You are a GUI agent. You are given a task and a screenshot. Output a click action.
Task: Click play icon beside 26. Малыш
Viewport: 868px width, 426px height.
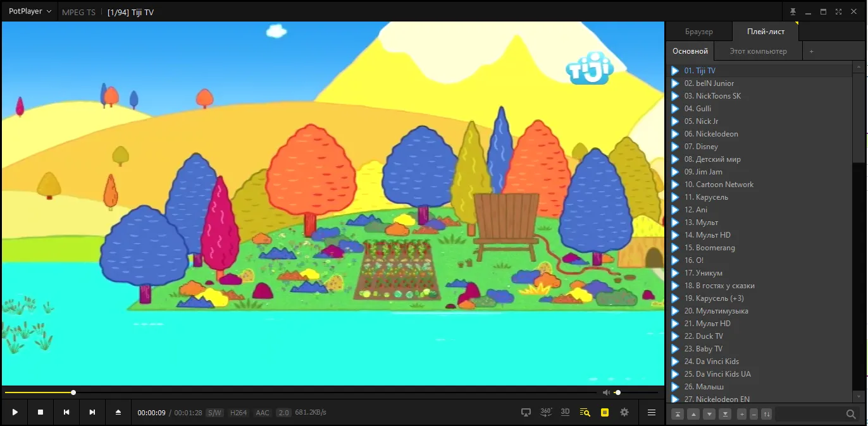(x=675, y=387)
